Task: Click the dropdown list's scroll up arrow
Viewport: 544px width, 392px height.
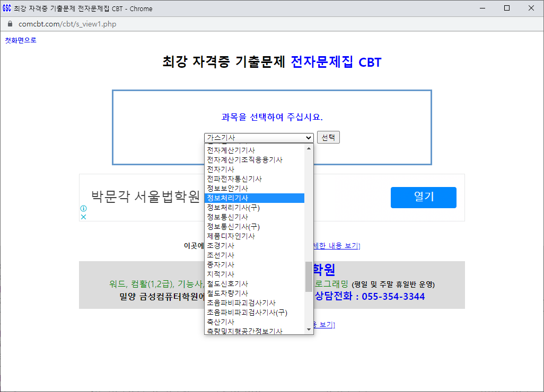Action: coord(309,148)
